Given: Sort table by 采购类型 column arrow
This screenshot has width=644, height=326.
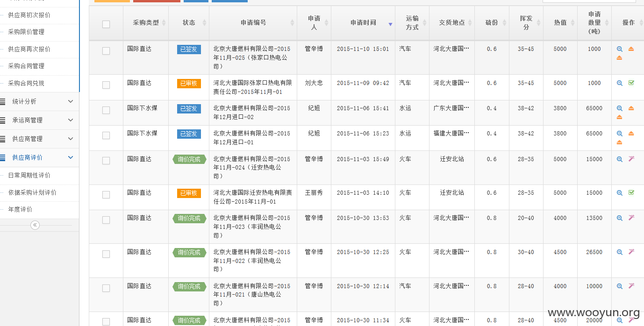Looking at the screenshot, I should tap(164, 23).
